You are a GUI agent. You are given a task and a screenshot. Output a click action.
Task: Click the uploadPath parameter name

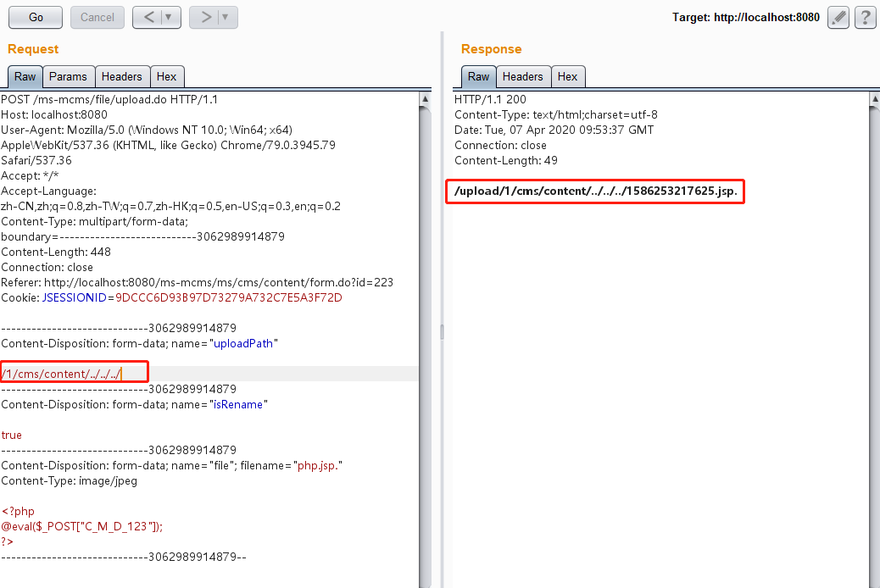[243, 343]
